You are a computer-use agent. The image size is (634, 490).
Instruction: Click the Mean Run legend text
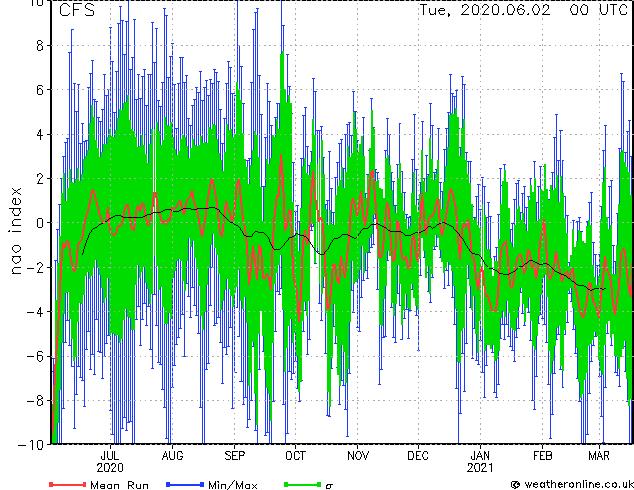pyautogui.click(x=119, y=485)
